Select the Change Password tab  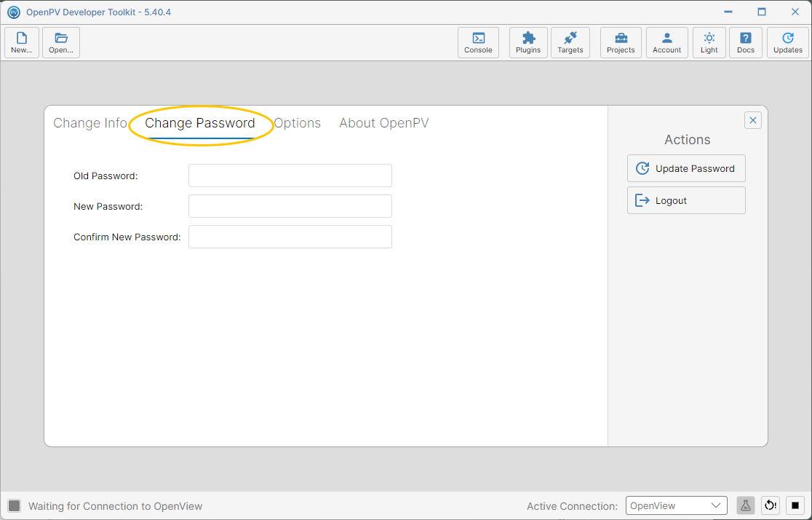[x=200, y=123]
